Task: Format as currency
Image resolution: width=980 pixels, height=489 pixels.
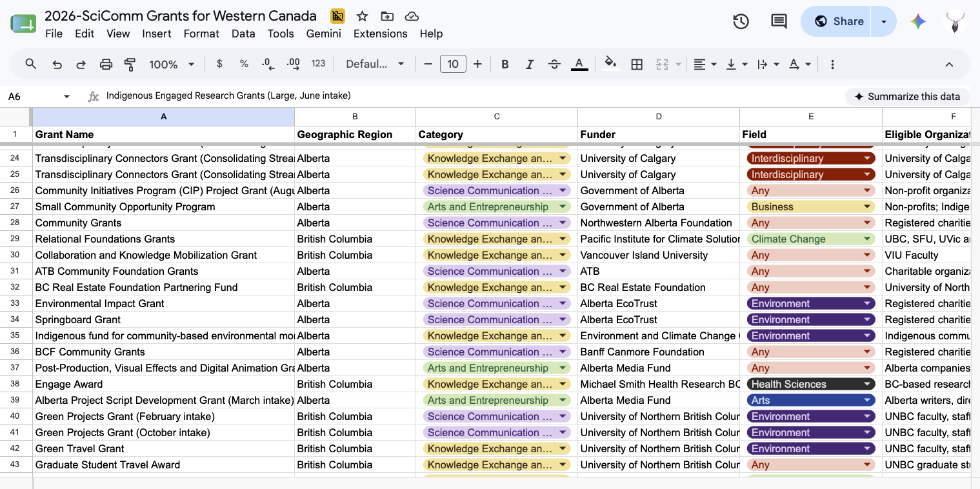Action: pos(219,64)
